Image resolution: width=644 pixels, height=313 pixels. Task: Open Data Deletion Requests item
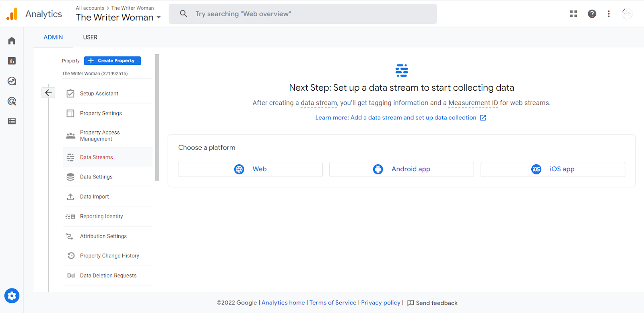tap(108, 276)
